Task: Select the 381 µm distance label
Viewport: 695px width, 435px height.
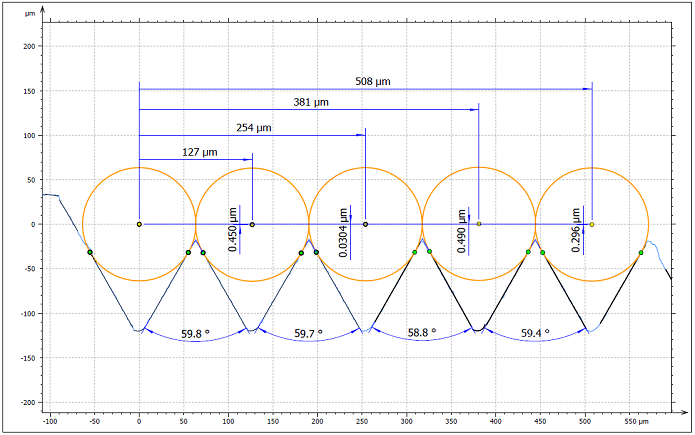Action: coord(311,102)
